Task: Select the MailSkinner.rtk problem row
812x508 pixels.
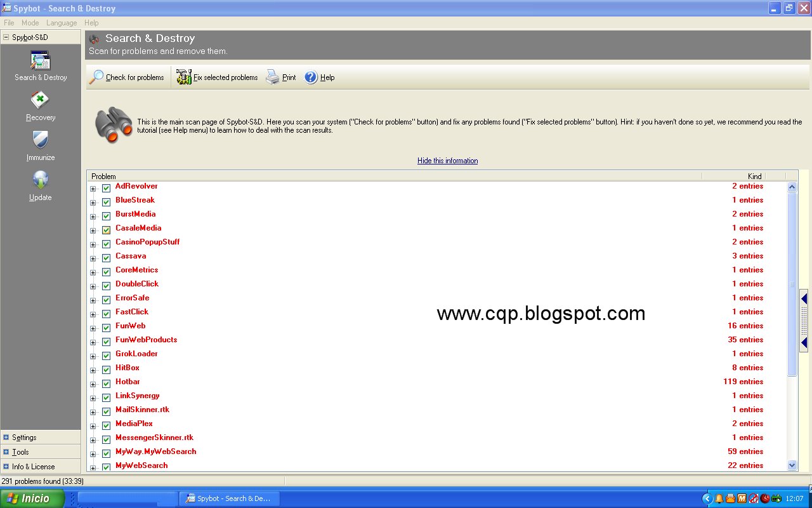Action: [436, 410]
